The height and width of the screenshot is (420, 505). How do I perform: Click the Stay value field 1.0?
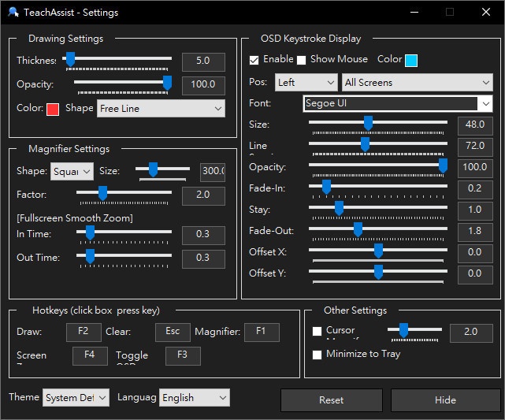pos(475,210)
